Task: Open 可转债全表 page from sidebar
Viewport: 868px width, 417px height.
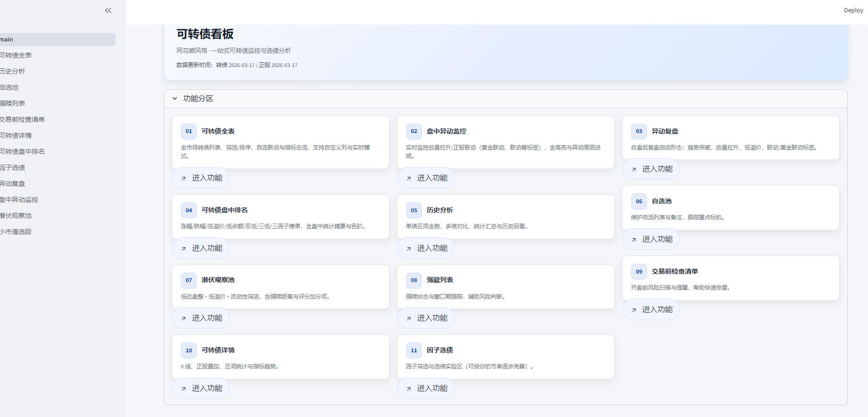Action: coord(16,56)
